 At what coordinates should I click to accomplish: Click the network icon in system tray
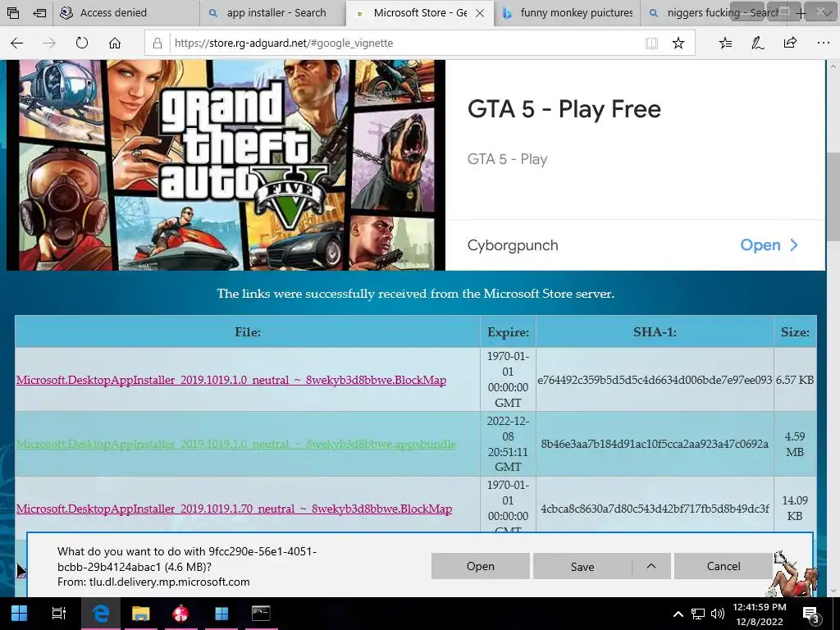click(697, 614)
